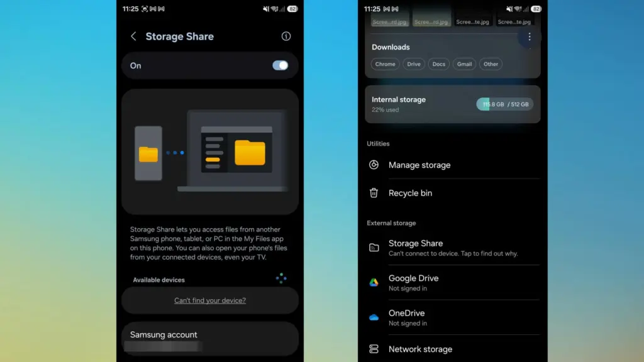Choose the Other category chip
The width and height of the screenshot is (644, 362).
point(491,63)
